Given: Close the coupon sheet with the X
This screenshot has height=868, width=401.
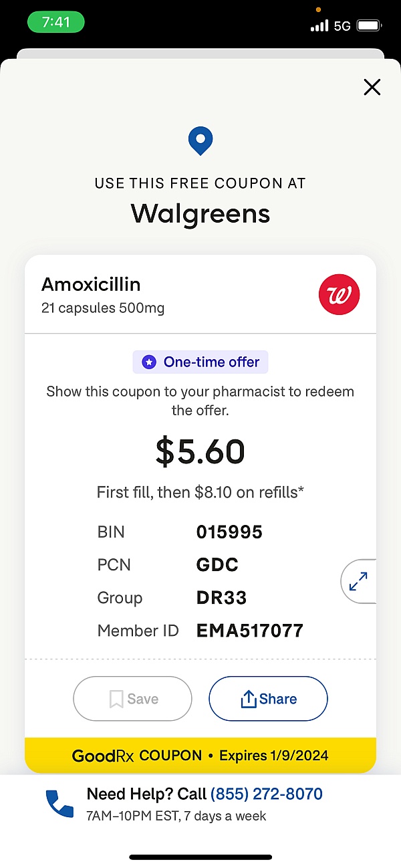Looking at the screenshot, I should pos(372,87).
